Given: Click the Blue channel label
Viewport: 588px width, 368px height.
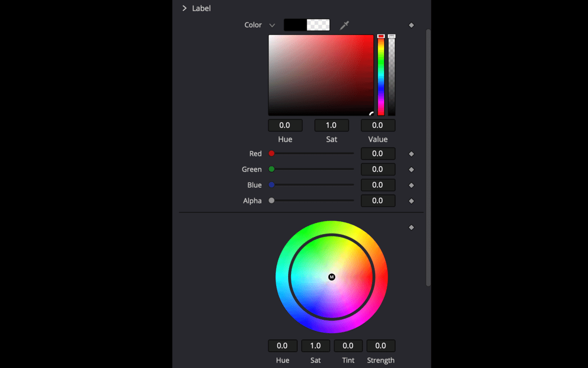Looking at the screenshot, I should 254,185.
